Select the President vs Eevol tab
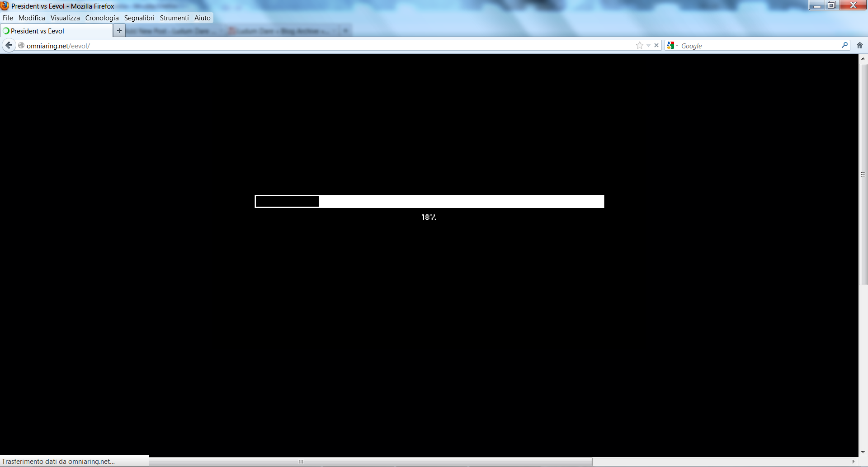 click(x=57, y=31)
